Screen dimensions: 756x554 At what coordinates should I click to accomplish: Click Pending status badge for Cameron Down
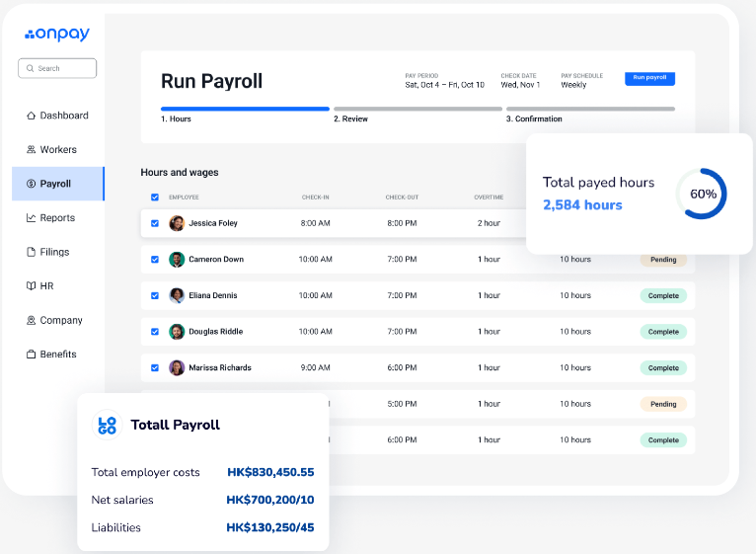[x=663, y=260]
